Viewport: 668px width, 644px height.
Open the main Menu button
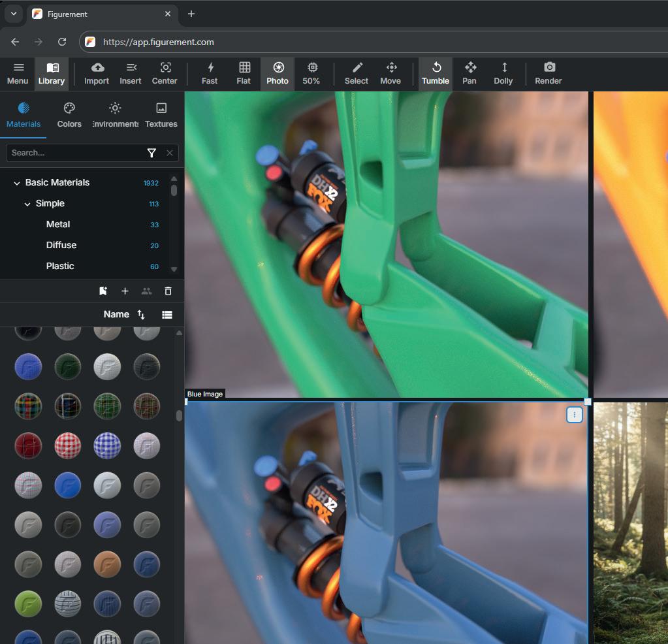coord(18,73)
